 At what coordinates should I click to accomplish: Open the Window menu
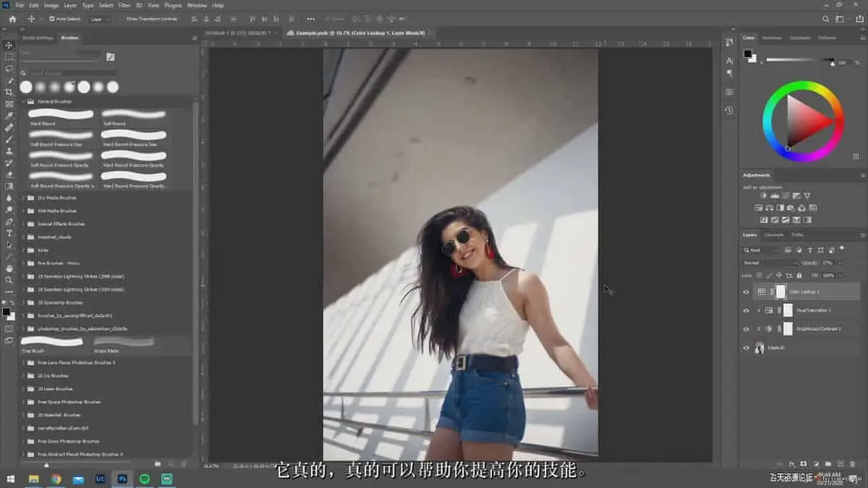pos(197,5)
